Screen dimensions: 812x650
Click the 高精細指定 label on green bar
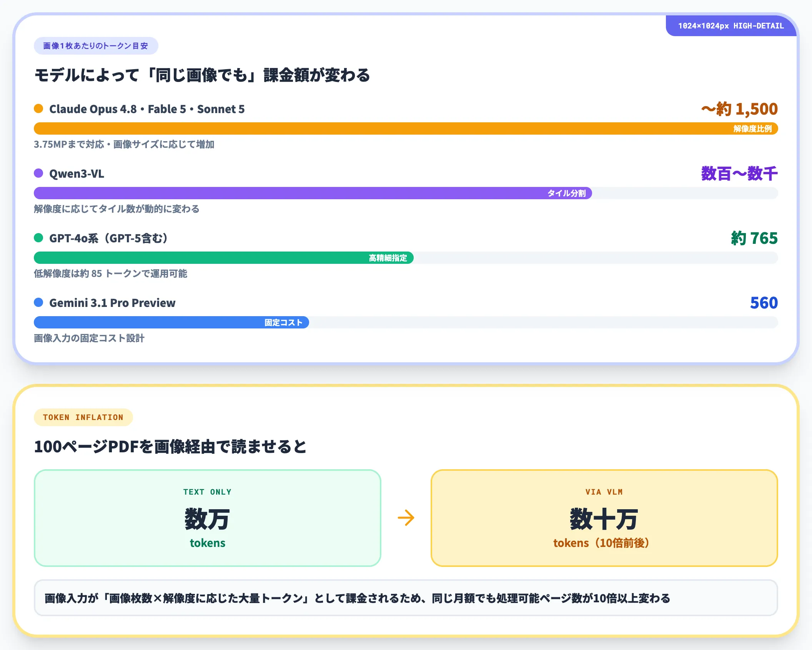point(388,258)
